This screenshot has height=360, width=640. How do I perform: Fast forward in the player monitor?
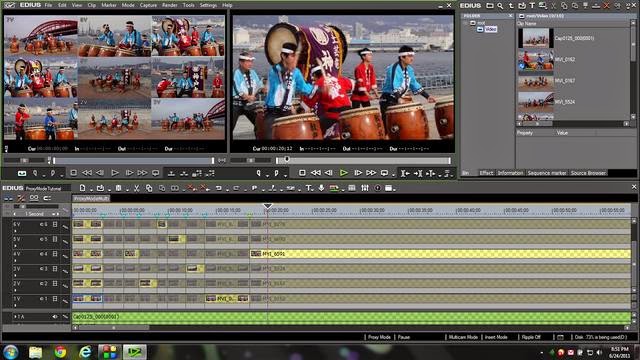142,173
